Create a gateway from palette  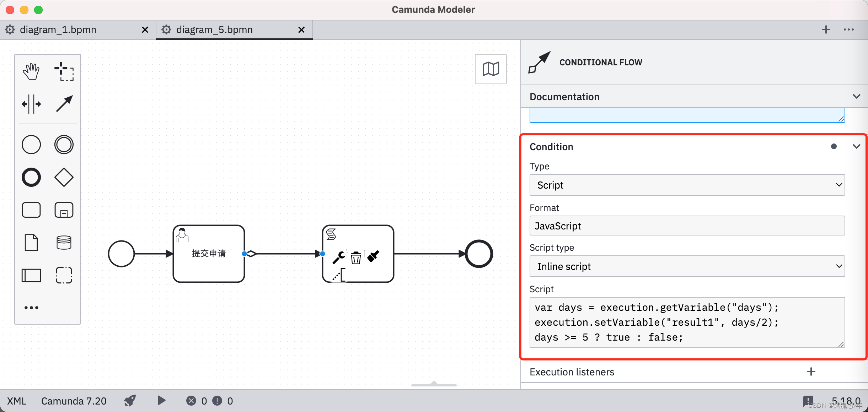[64, 177]
